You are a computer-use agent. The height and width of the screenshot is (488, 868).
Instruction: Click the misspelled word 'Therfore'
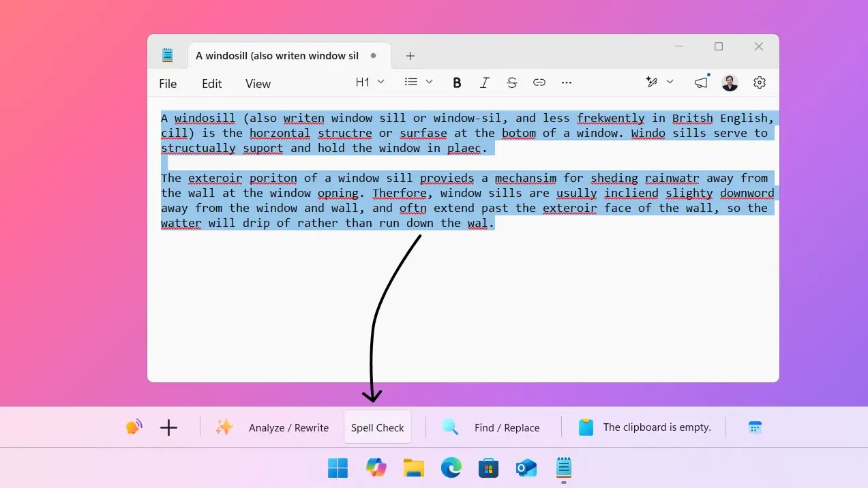[x=399, y=193]
